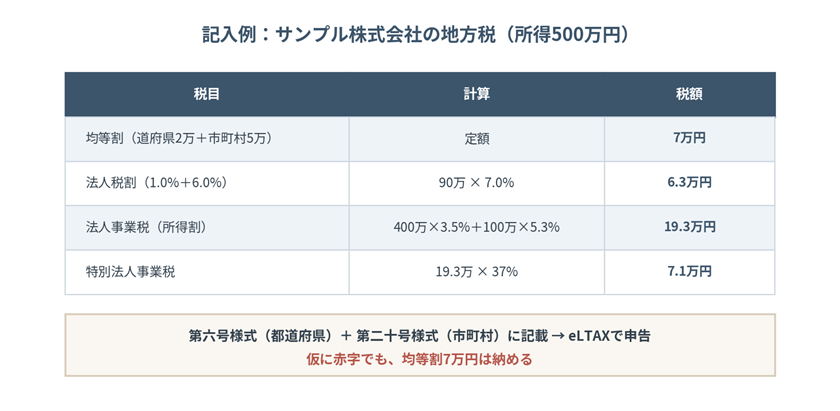This screenshot has width=840, height=411.
Task: Click the red 均等割7万円は納める warning text
Action: point(419,359)
